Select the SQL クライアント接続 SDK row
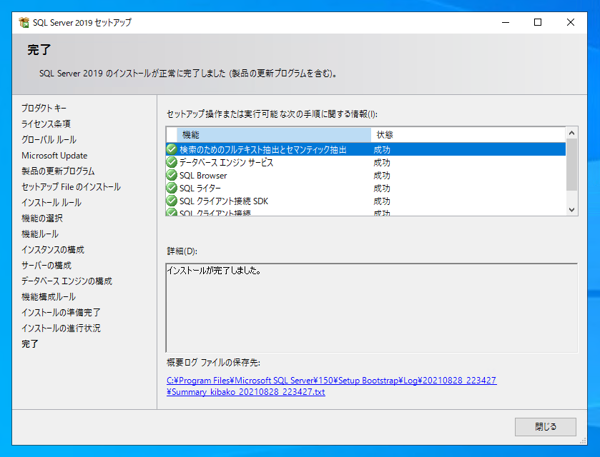600x457 pixels. tap(366, 201)
